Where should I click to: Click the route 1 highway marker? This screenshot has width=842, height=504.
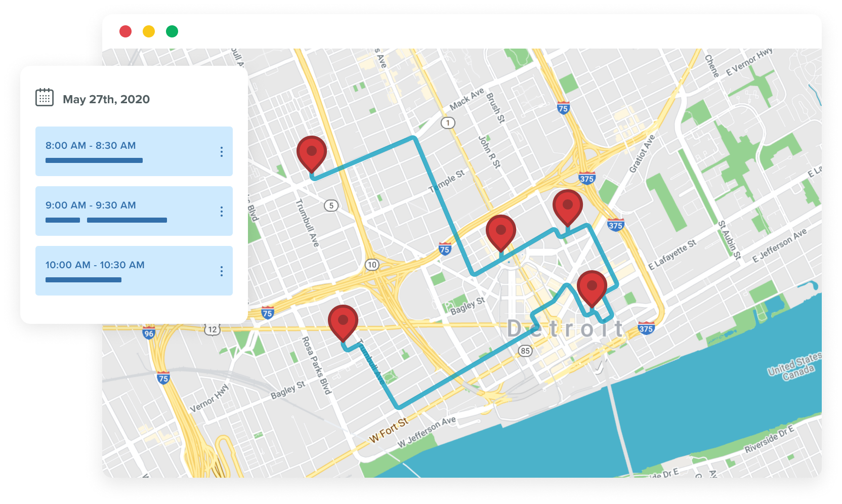(448, 122)
